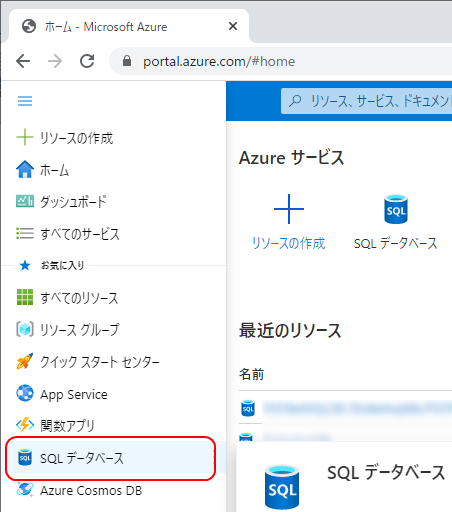
Task: Click the green plus icon for リソースの作成 in sidebar
Action: [x=25, y=137]
